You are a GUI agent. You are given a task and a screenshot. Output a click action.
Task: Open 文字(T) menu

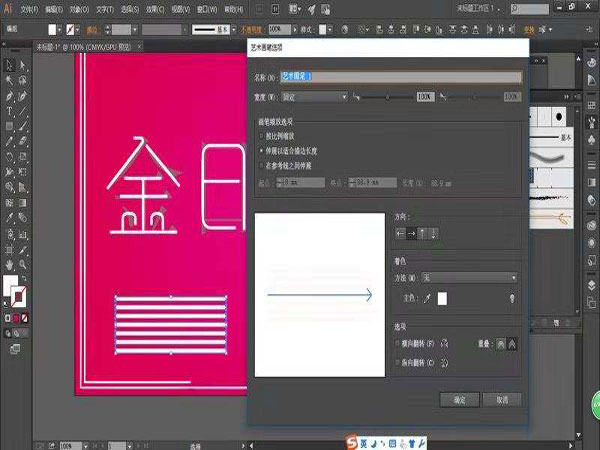click(x=104, y=9)
